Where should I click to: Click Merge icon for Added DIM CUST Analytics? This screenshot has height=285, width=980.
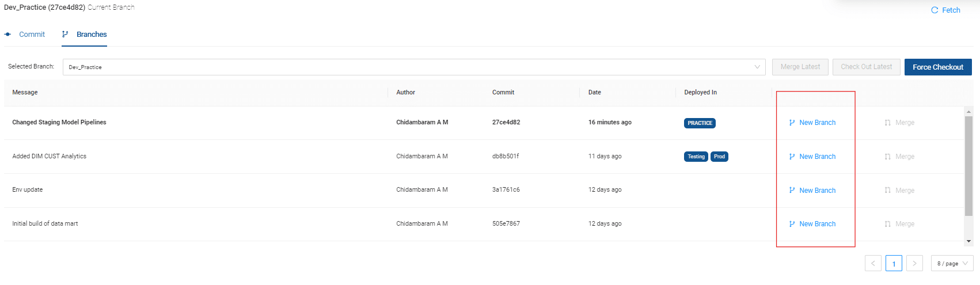point(888,157)
